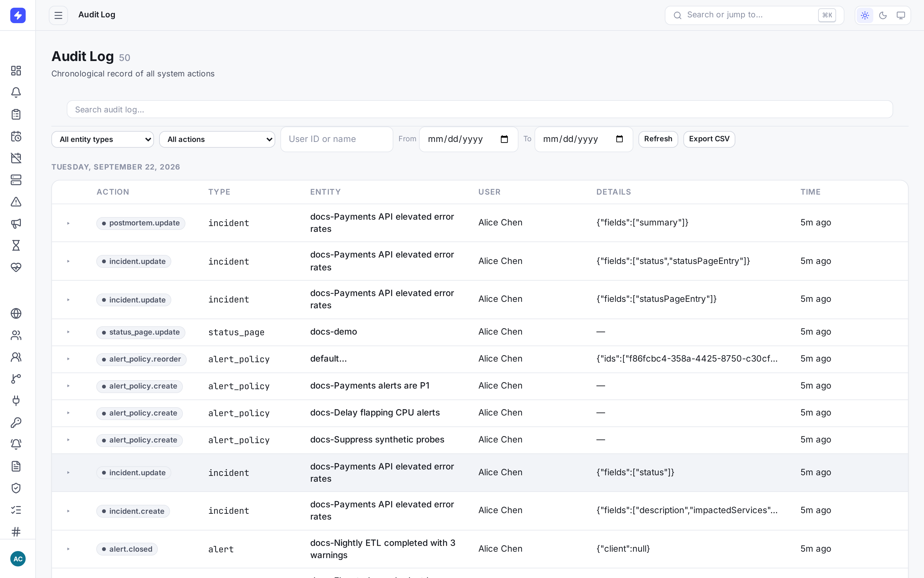Viewport: 924px width, 578px height.
Task: Open the All entity types dropdown
Action: [x=103, y=139]
